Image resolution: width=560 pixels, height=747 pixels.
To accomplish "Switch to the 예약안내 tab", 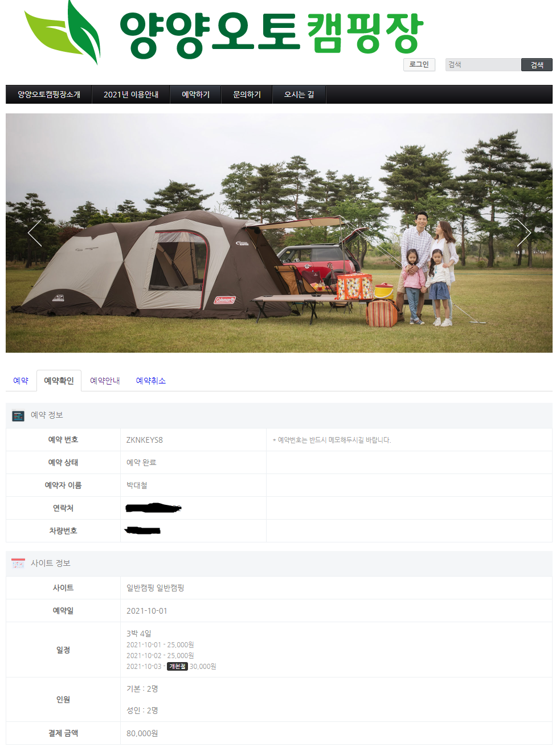I will pyautogui.click(x=105, y=381).
